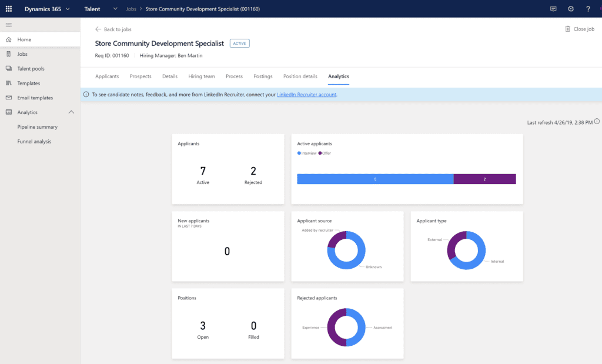This screenshot has height=364, width=602.
Task: Open the feedback message icon in top bar
Action: click(x=553, y=9)
